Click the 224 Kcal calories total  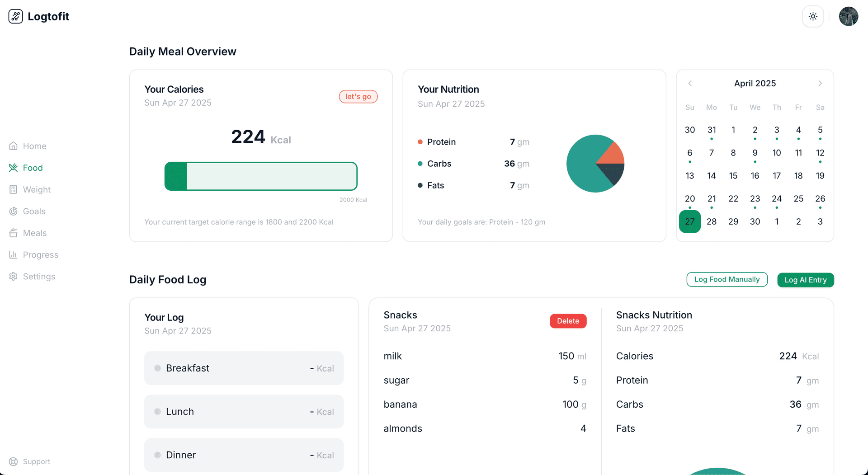[x=261, y=137]
